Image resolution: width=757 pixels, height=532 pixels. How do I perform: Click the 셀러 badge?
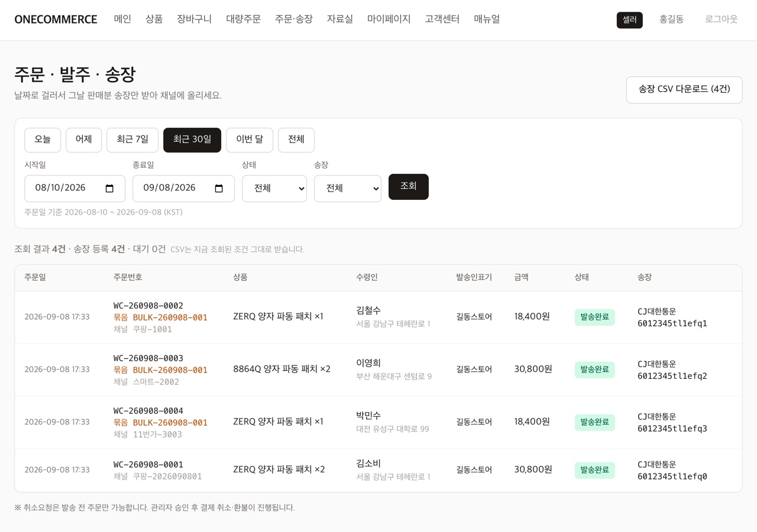[629, 20]
